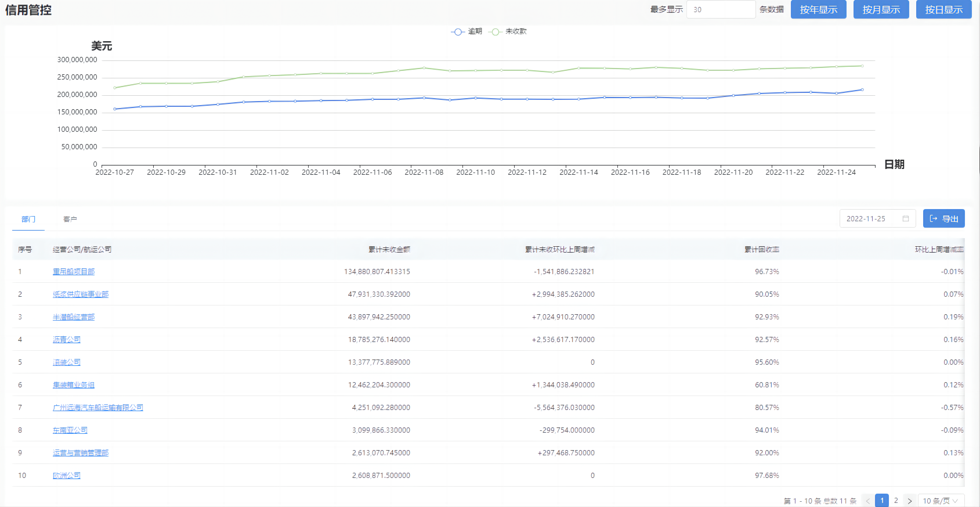Click the 累计未收环比上周增减 column header
The height and width of the screenshot is (507, 980).
point(560,249)
